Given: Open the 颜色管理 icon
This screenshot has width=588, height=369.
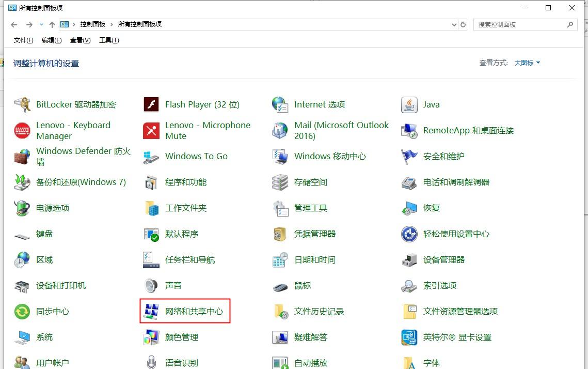Looking at the screenshot, I should pos(151,337).
